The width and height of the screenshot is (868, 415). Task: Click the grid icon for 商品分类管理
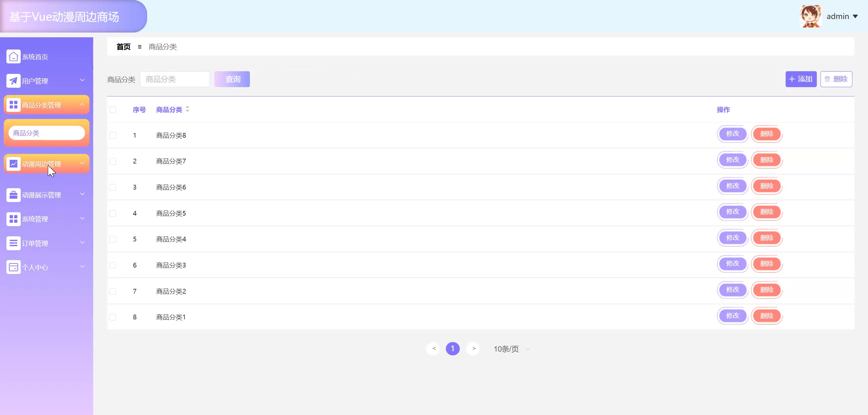tap(13, 105)
